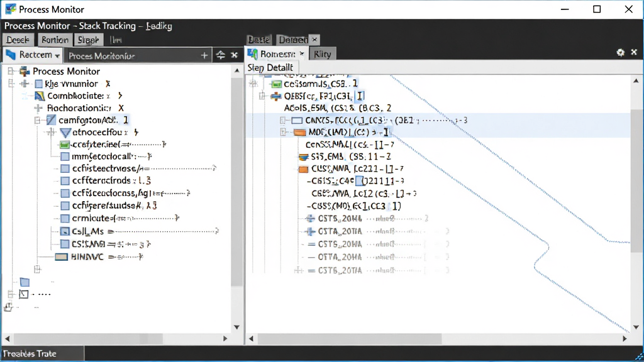644x362 pixels.
Task: Click the right panel horizontal scroll-right arrow
Action: [x=625, y=339]
